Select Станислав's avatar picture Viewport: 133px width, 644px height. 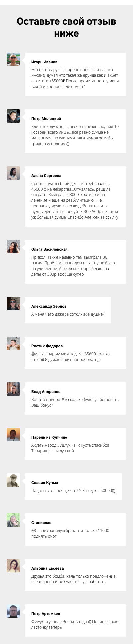[x=13, y=520]
